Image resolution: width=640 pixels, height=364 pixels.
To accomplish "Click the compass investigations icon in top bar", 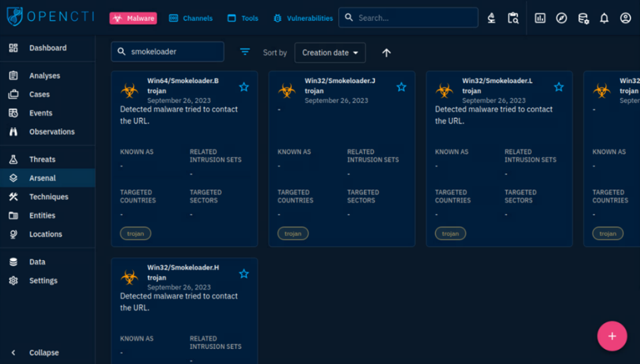I will click(561, 18).
